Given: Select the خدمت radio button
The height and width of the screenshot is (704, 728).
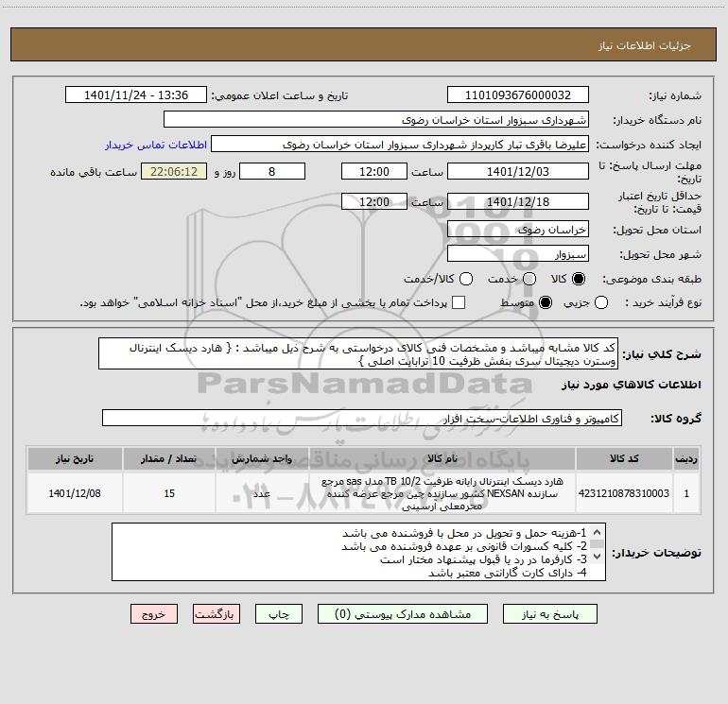Looking at the screenshot, I should 529,279.
